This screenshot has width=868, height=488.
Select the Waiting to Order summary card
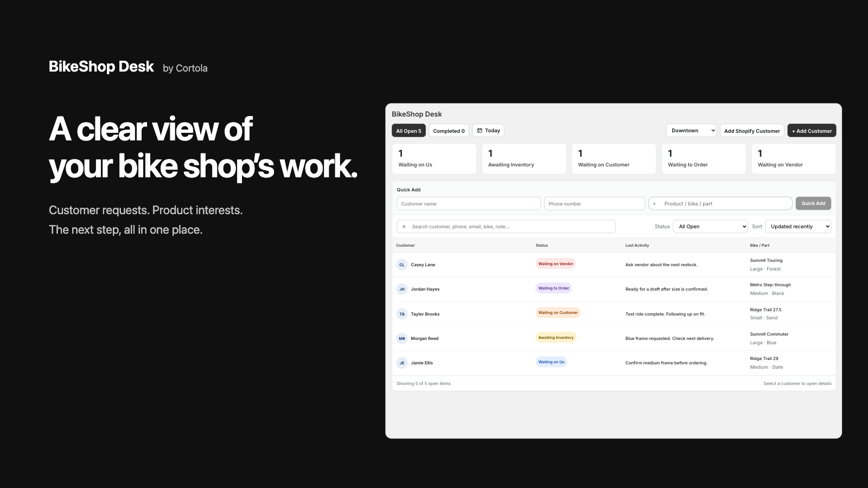[704, 159]
